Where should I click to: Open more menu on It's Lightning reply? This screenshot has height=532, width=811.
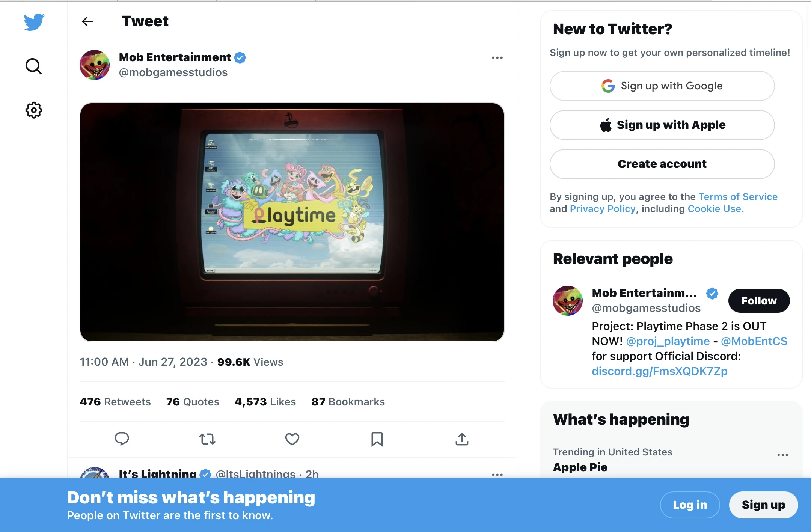[x=497, y=475]
